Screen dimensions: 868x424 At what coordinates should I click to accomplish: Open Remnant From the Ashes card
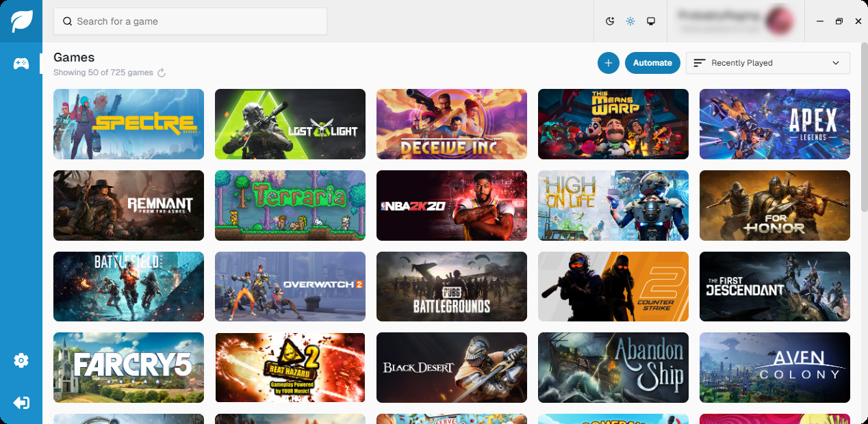coord(129,206)
